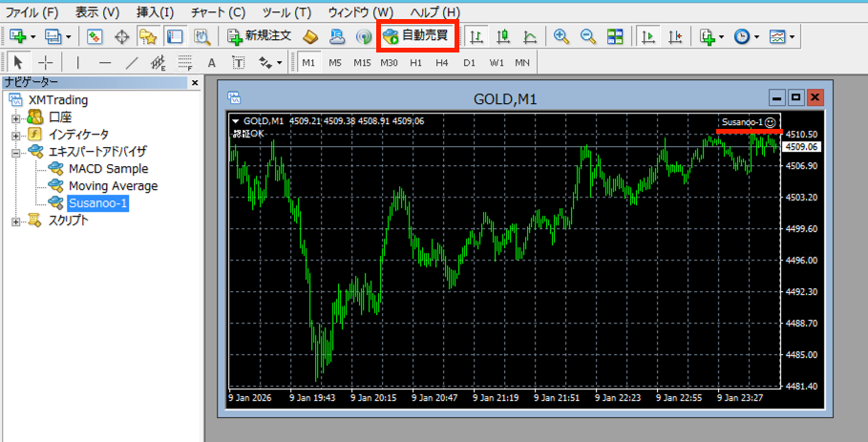
Task: Select the crosshair cursor tool
Action: tap(45, 63)
